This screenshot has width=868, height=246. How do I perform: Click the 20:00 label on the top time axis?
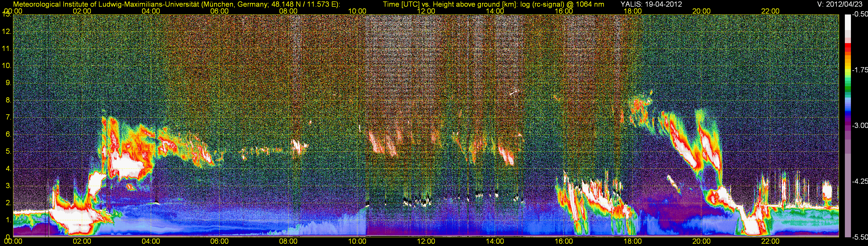pyautogui.click(x=702, y=11)
